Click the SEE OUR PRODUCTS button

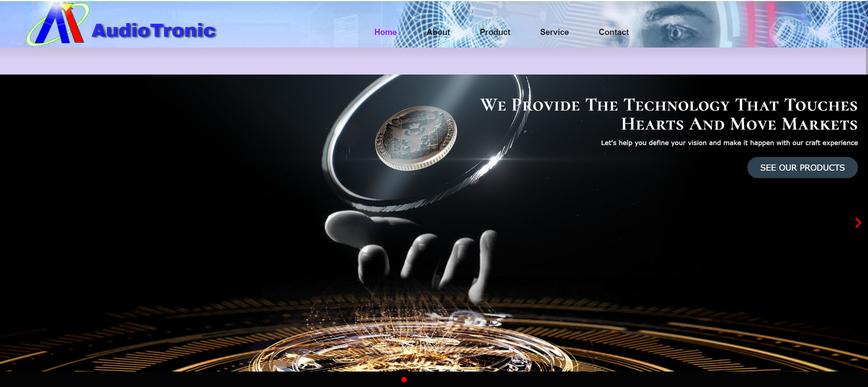802,167
